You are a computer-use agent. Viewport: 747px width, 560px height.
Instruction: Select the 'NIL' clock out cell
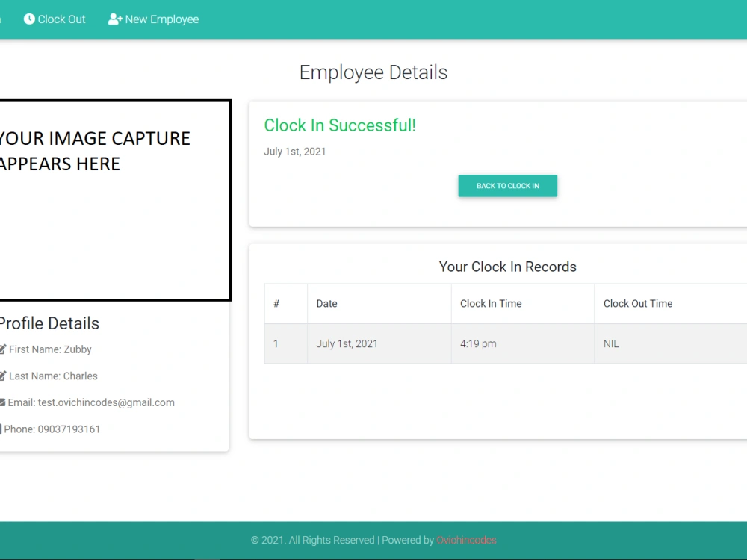(x=670, y=343)
